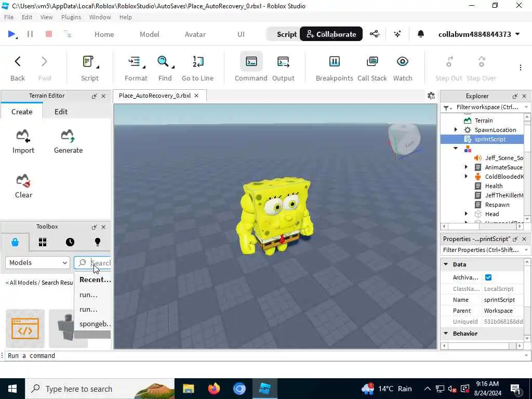
Task: Collapse the Data properties section
Action: (446, 264)
